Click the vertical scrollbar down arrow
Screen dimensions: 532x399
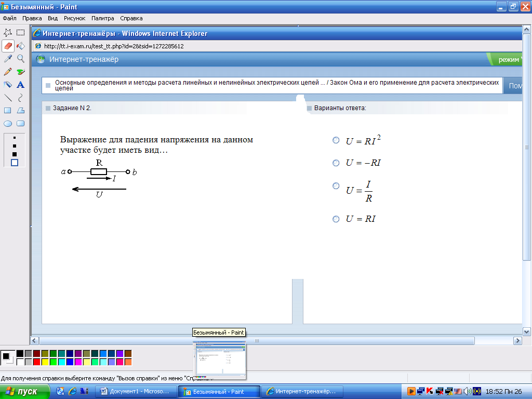(x=527, y=332)
